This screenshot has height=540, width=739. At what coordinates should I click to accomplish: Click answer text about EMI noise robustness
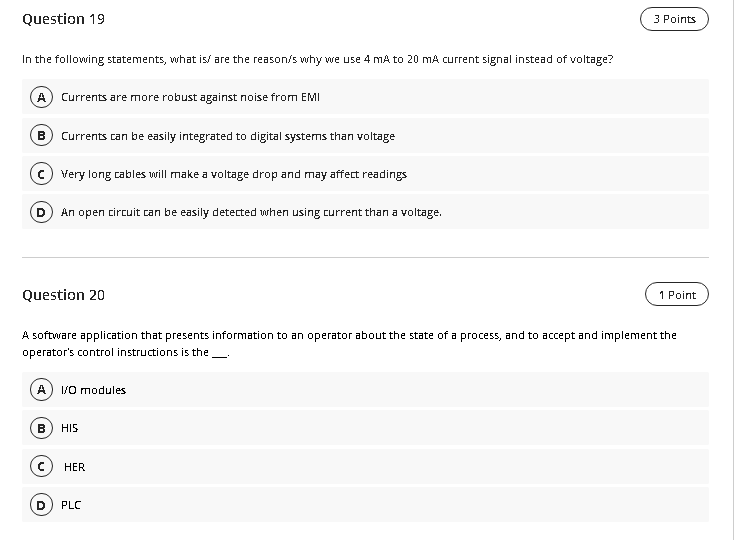point(190,97)
